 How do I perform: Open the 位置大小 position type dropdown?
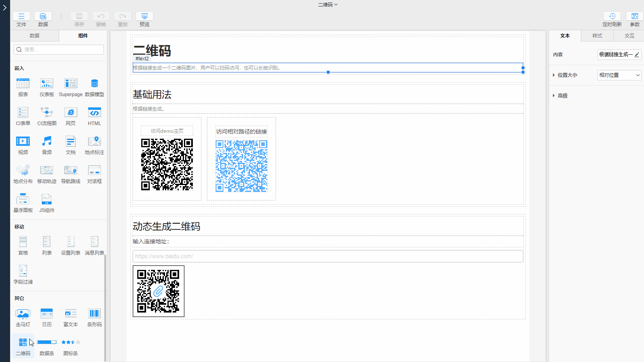coord(619,75)
